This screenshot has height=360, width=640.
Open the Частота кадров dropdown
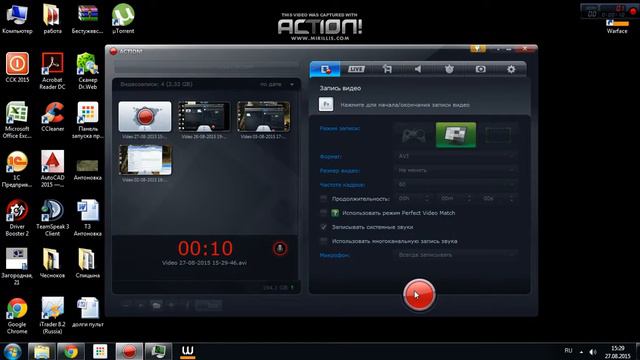click(x=456, y=184)
